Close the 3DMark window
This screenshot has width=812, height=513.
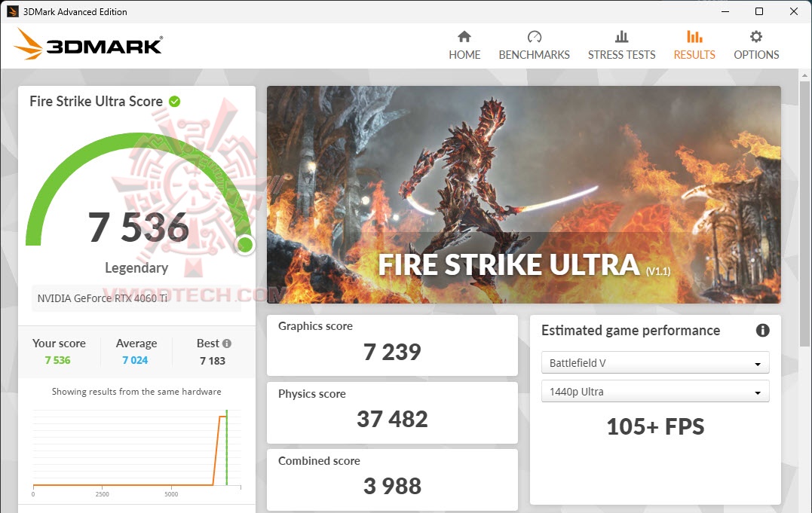793,11
